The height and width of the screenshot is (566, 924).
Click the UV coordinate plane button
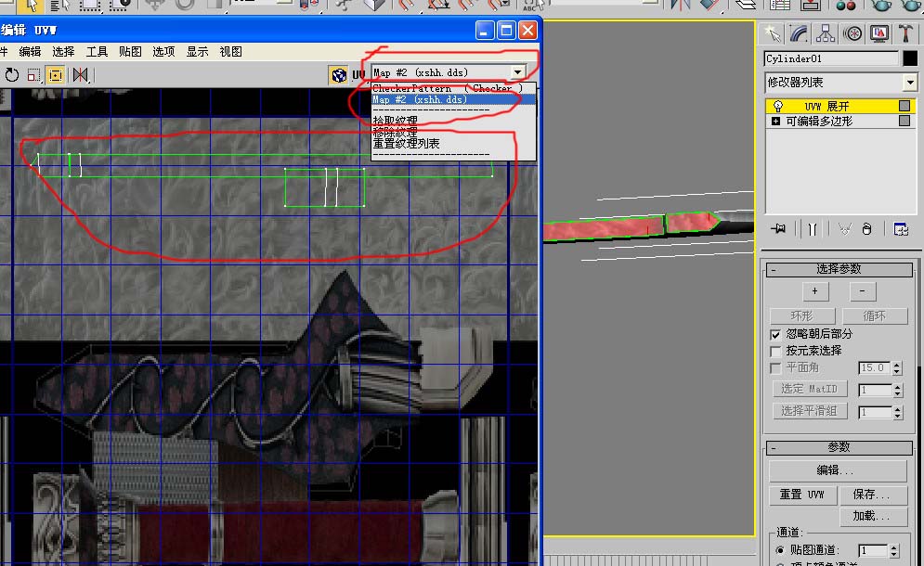click(358, 75)
